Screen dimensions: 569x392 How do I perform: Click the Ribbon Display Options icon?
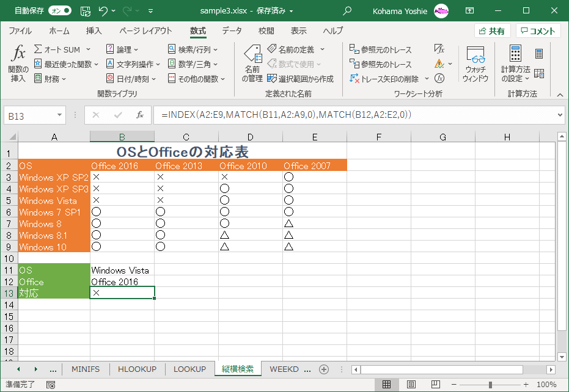pyautogui.click(x=469, y=10)
